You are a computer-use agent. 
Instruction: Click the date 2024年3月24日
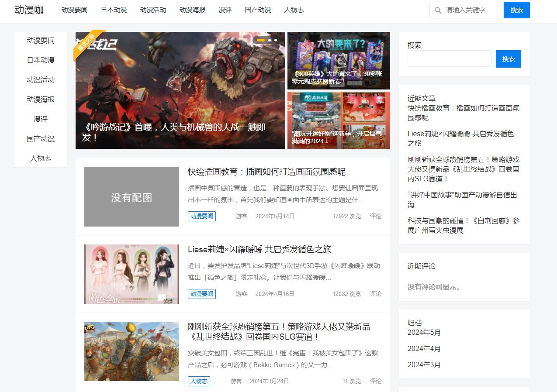[269, 381]
